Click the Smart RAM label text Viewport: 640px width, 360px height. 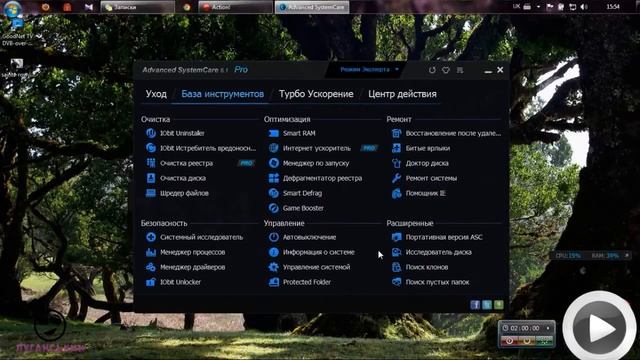(299, 133)
